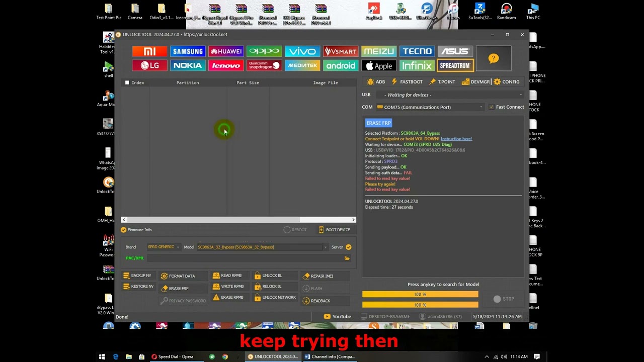Select the LG brand tile
Viewport: 644px width, 362px height.
click(x=149, y=65)
